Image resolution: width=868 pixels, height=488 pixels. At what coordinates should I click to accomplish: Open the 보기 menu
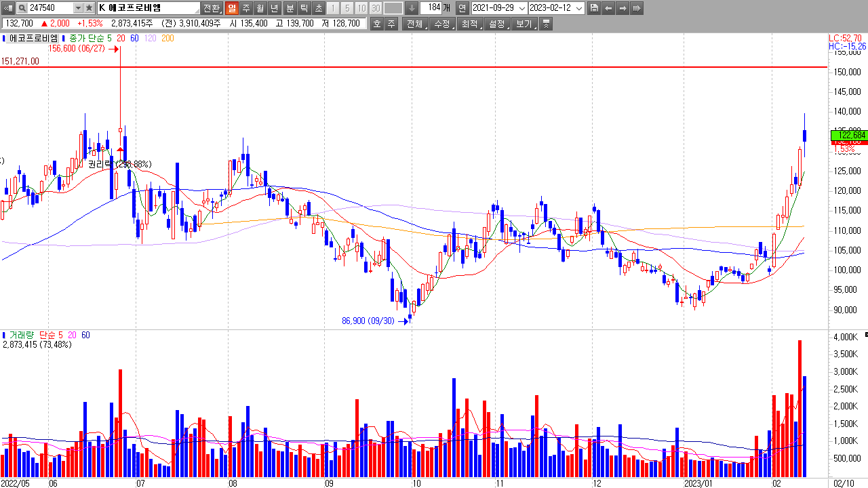coord(525,24)
